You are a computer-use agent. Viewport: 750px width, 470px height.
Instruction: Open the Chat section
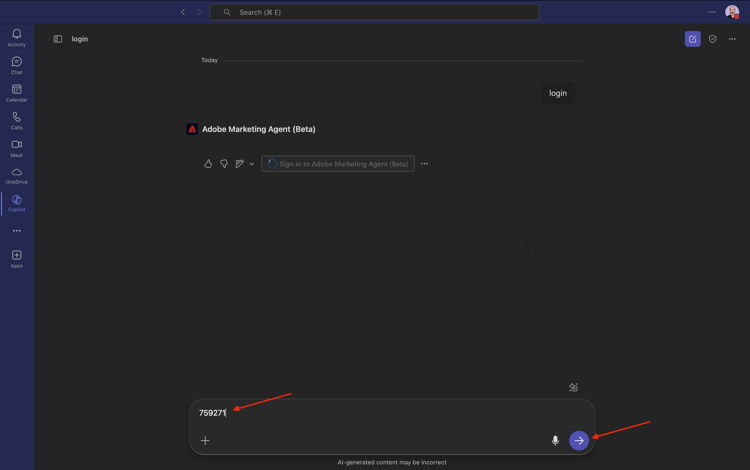(x=17, y=65)
